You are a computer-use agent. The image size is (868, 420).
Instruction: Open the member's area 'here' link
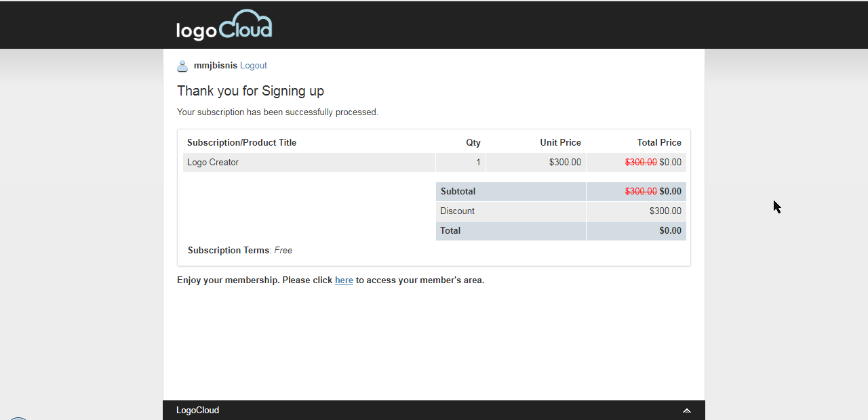[344, 280]
